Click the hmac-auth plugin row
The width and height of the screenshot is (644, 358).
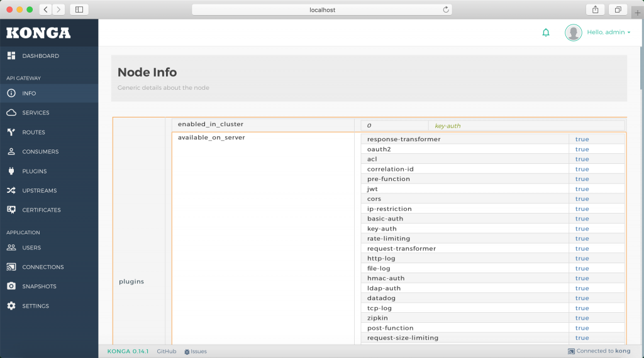[493, 278]
